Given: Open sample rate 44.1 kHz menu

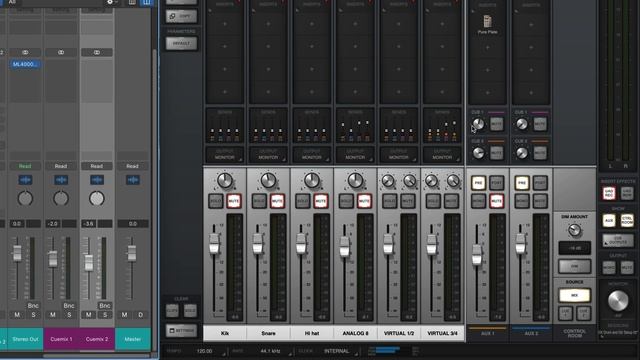Looking at the screenshot, I should (x=270, y=351).
